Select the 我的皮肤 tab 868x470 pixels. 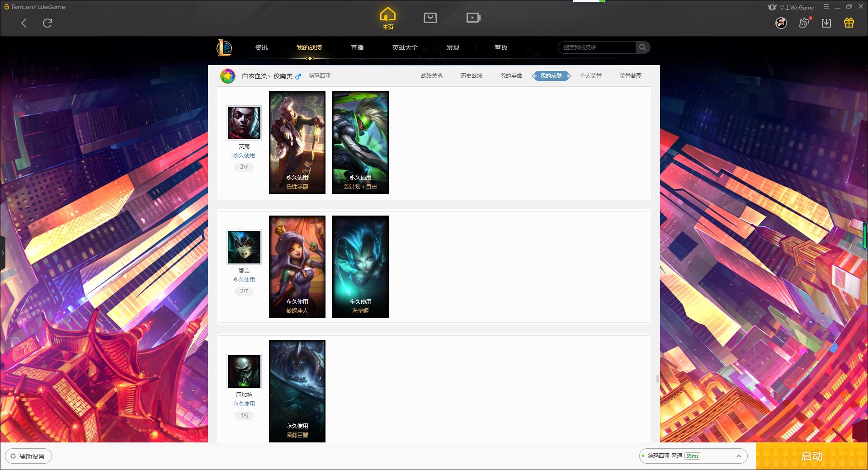click(x=551, y=76)
